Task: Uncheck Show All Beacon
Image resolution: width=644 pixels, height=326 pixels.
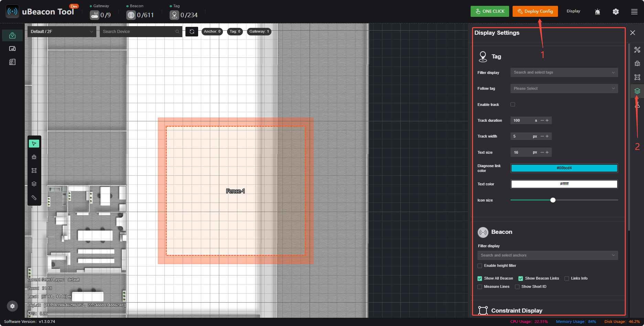Action: pyautogui.click(x=480, y=279)
